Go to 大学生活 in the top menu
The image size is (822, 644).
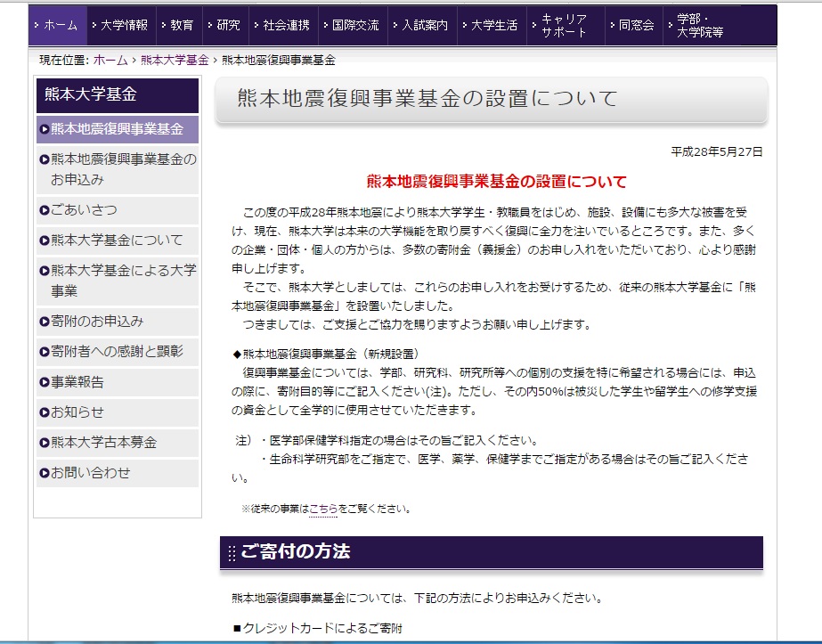coord(492,25)
